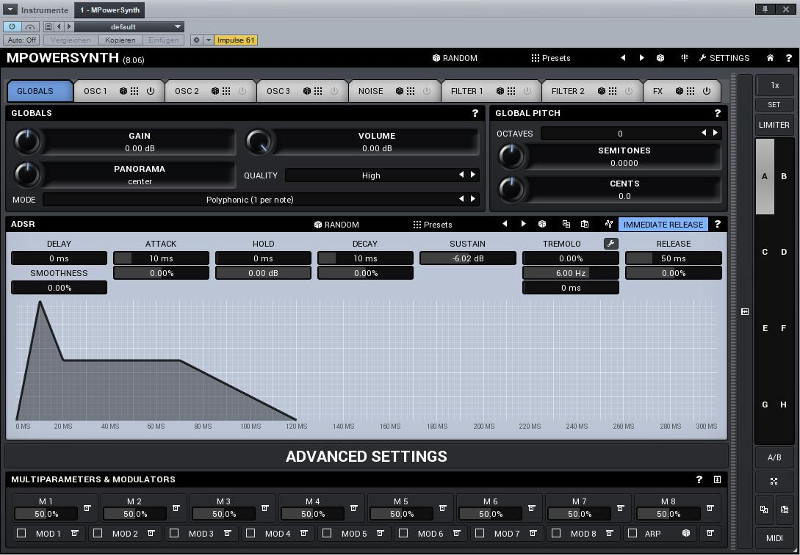Enable the MOD 1 checkbox
The image size is (800, 555).
[21, 533]
